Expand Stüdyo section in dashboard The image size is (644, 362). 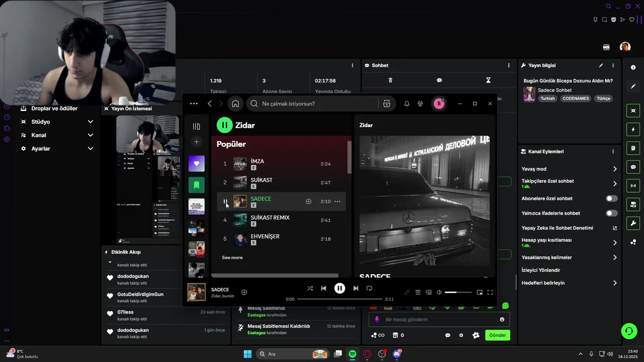pos(91,122)
